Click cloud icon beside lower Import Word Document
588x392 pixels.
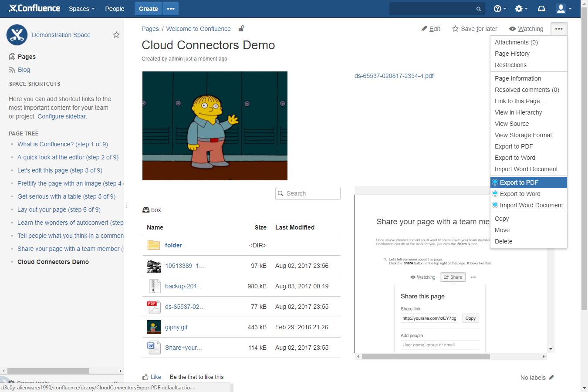[x=495, y=205]
